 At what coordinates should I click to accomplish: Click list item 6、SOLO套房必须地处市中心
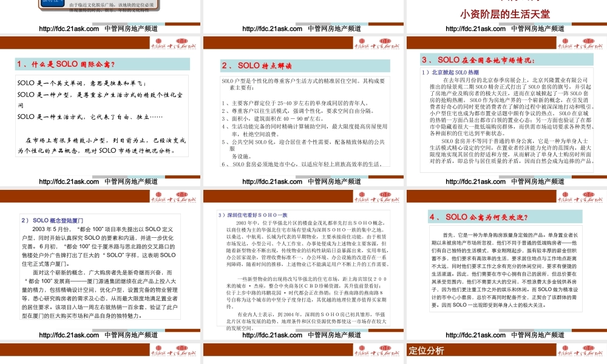[x=302, y=164]
